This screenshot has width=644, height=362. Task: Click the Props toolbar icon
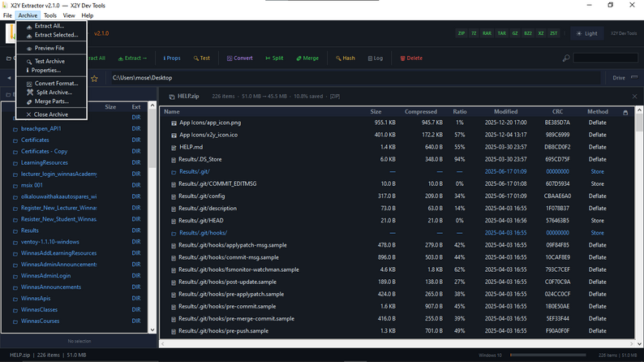tap(172, 58)
